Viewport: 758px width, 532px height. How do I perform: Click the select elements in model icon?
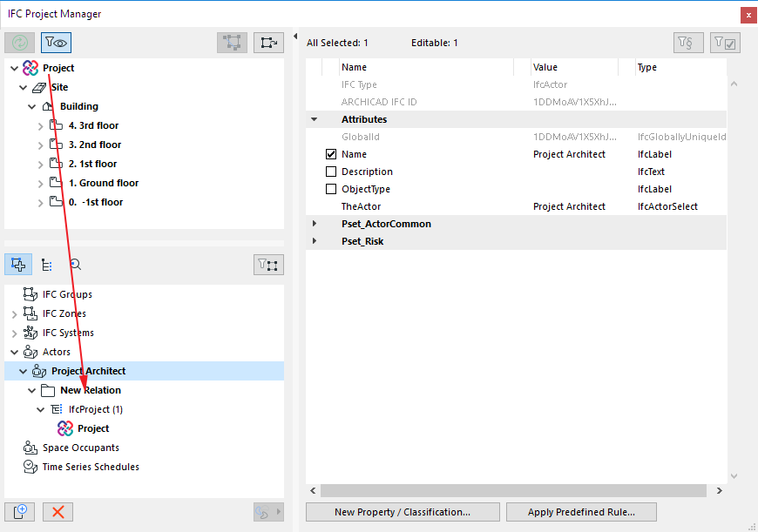[x=232, y=43]
